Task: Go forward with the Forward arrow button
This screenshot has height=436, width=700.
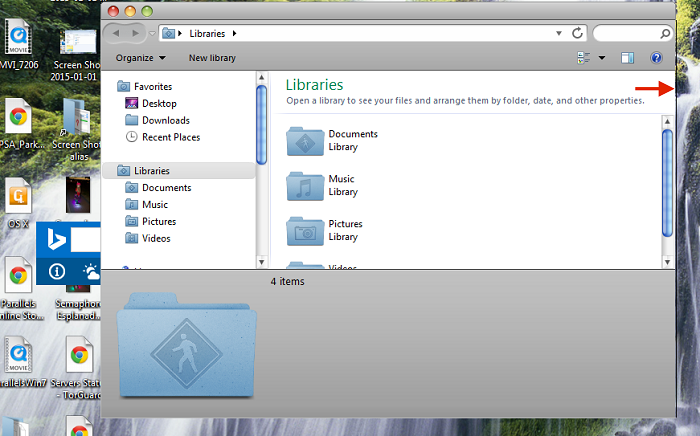Action: point(135,33)
